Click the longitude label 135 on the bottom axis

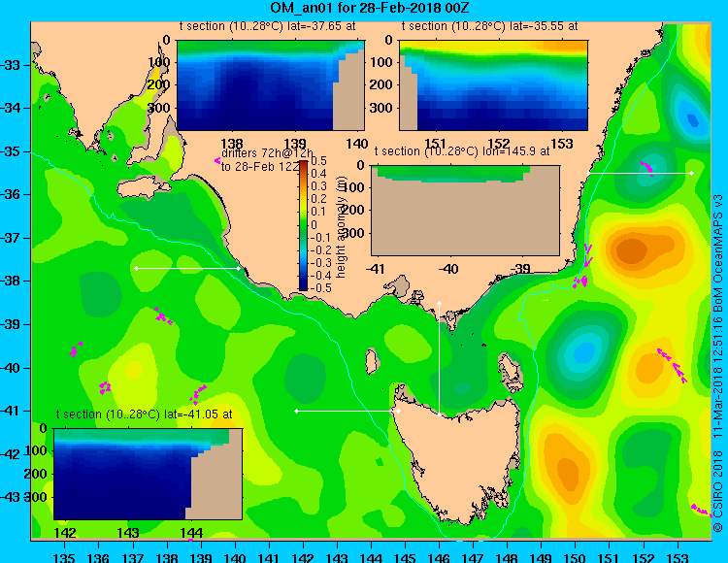coord(64,557)
